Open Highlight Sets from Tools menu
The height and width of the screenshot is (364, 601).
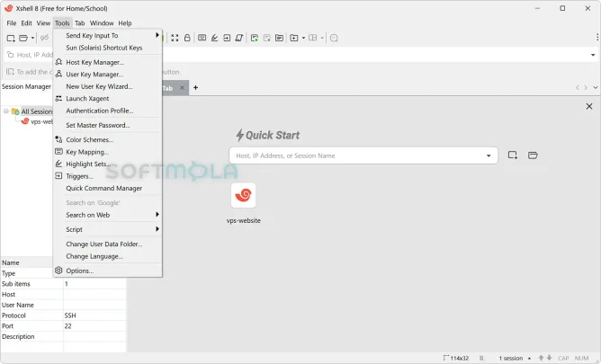click(108, 164)
